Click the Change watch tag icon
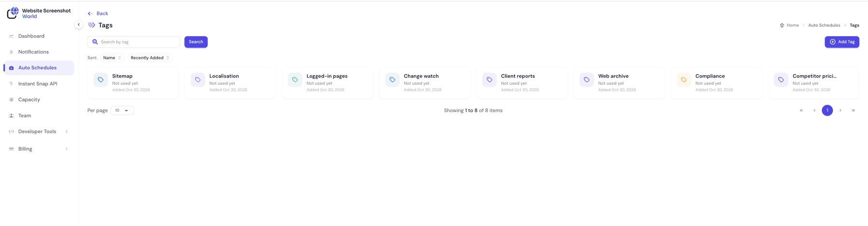The image size is (868, 226). click(392, 80)
